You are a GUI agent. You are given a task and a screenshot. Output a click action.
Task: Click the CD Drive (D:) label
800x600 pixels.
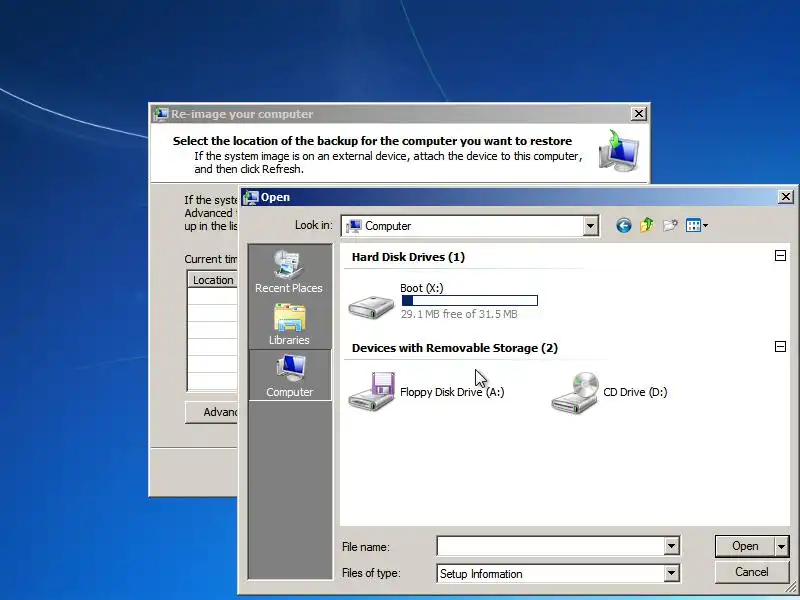tap(635, 392)
